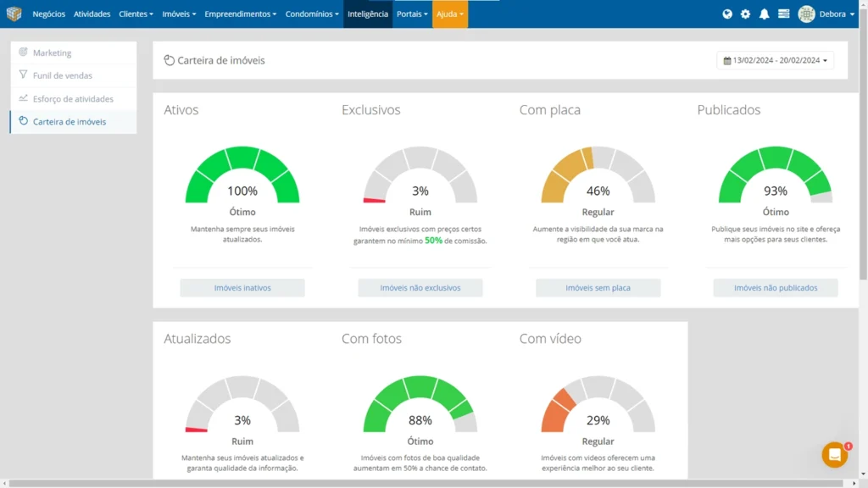This screenshot has height=488, width=868.
Task: Click the Com placa heading
Action: [549, 109]
